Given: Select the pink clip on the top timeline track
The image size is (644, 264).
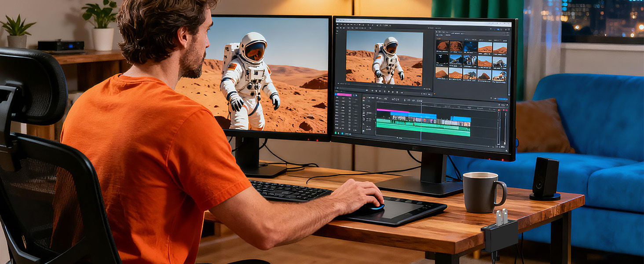Looking at the screenshot, I should coord(393,111).
